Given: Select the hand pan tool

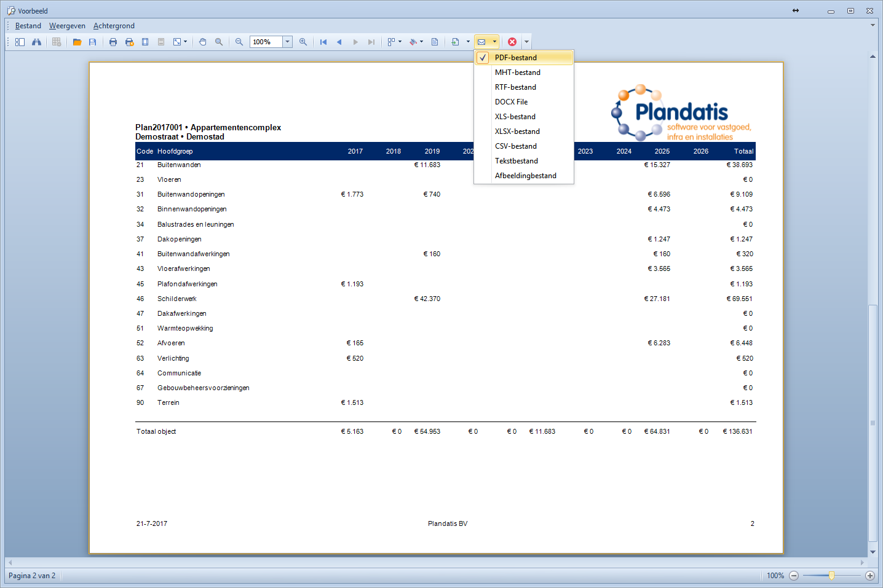Looking at the screenshot, I should click(203, 42).
